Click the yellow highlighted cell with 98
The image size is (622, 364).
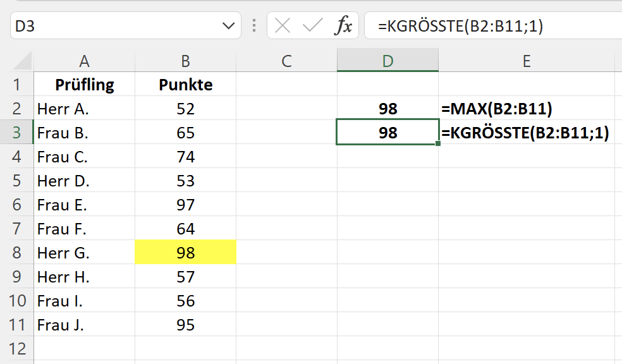185,253
